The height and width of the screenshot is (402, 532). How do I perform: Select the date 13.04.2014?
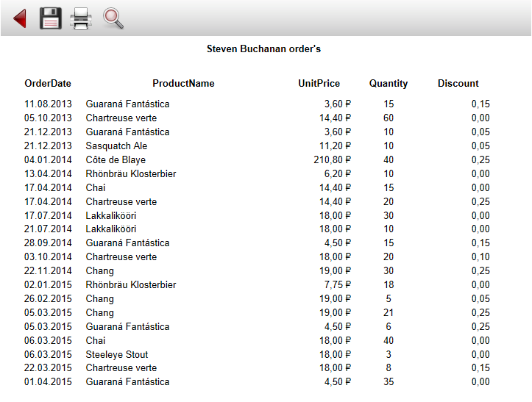(48, 173)
